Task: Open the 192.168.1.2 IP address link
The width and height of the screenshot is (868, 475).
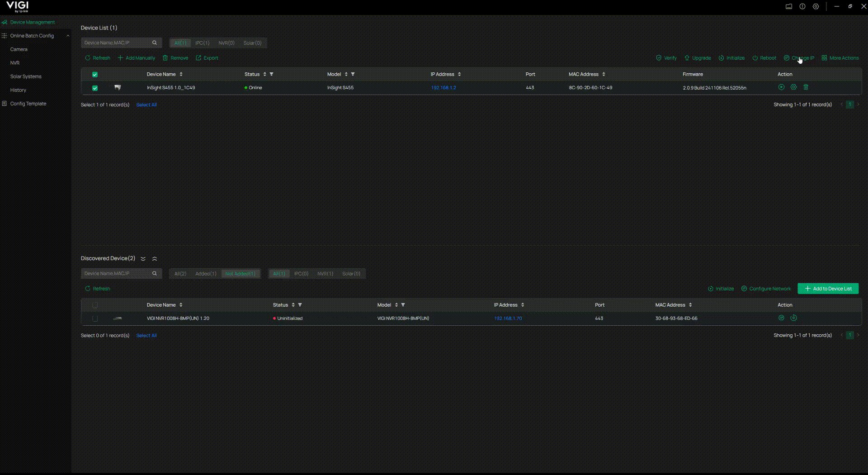Action: 444,88
